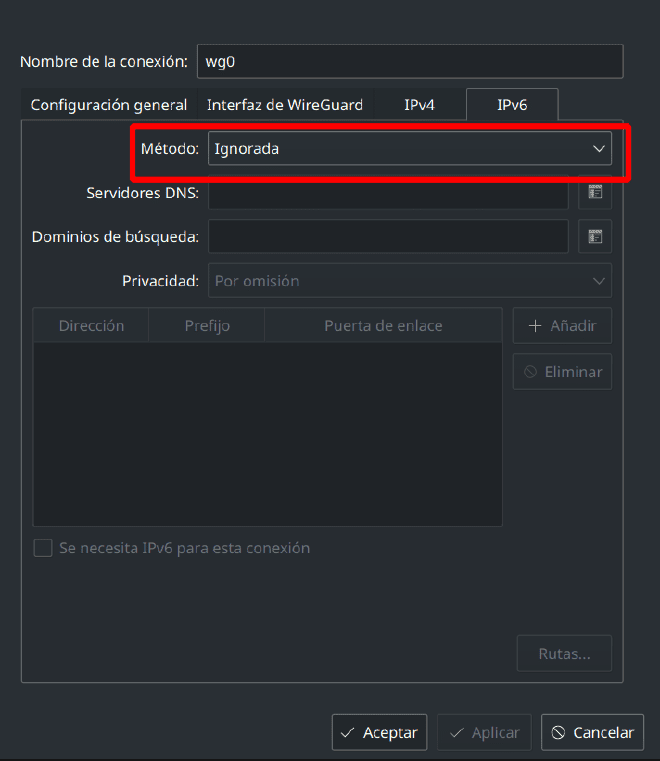Viewport: 660px width, 761px height.
Task: Switch to Interfaz de WireGuard tab
Action: [x=285, y=104]
